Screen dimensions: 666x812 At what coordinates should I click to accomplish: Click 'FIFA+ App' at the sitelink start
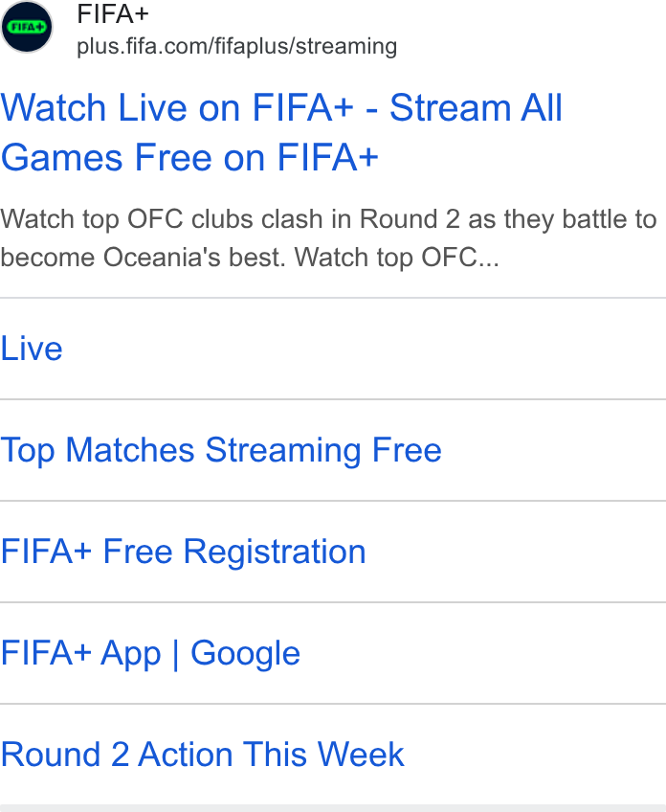[x=80, y=653]
